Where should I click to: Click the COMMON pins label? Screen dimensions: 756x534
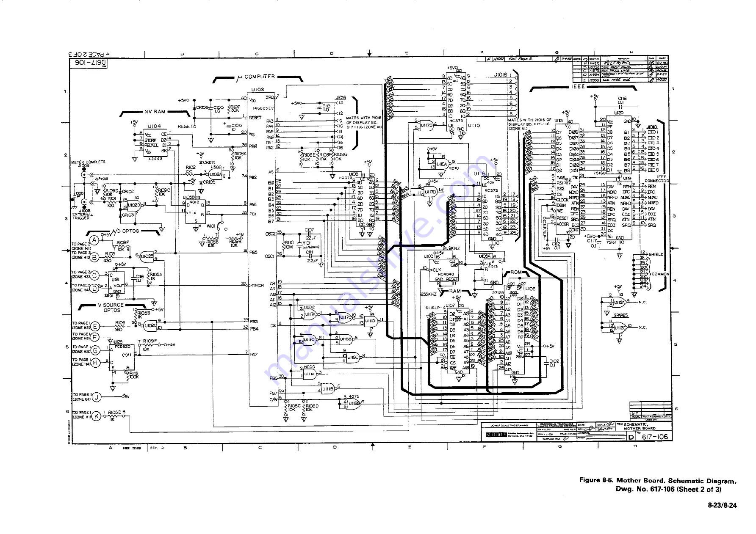[x=661, y=274]
